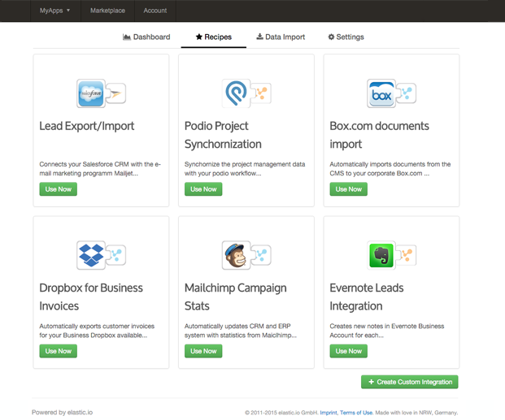Click the Dropbox logo icon
The image size is (505, 420).
pyautogui.click(x=91, y=255)
